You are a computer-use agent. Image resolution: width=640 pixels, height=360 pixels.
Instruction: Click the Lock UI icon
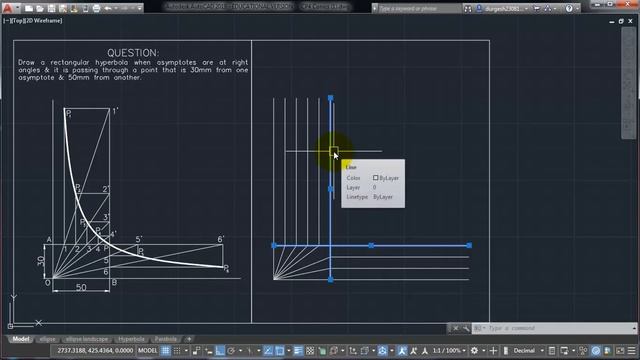564,351
